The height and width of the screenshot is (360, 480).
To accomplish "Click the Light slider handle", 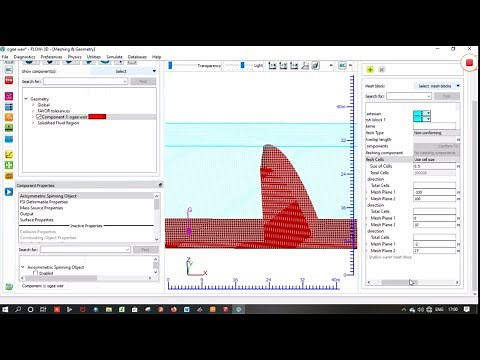I will (x=243, y=65).
